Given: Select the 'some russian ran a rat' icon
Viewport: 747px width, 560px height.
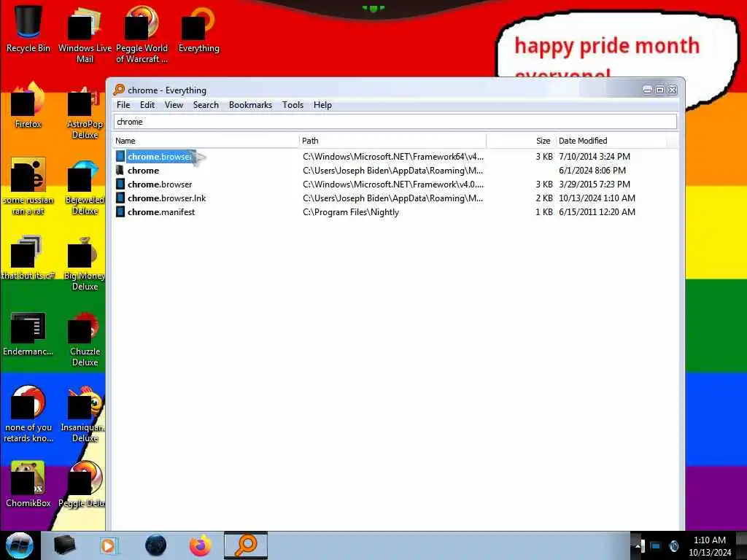Looking at the screenshot, I should 28,186.
